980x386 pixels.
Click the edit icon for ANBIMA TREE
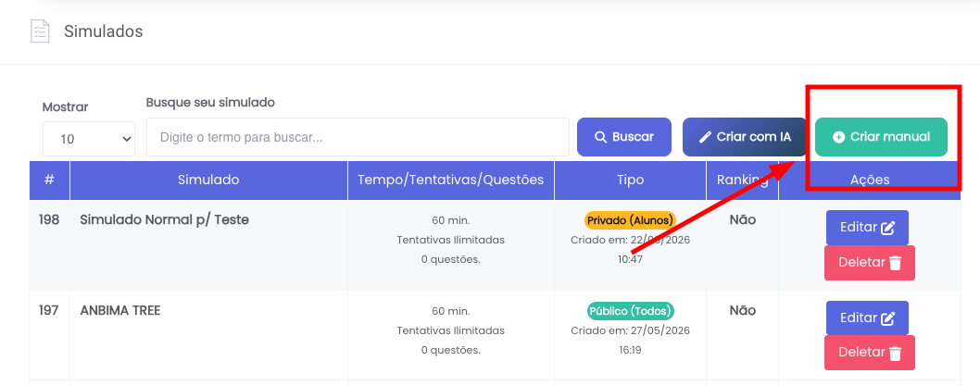[x=887, y=318]
